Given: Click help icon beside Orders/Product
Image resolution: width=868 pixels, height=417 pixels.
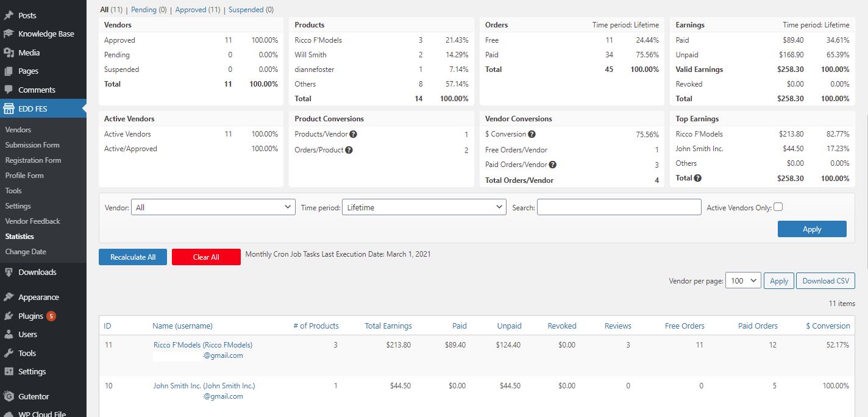Looking at the screenshot, I should pyautogui.click(x=349, y=150).
